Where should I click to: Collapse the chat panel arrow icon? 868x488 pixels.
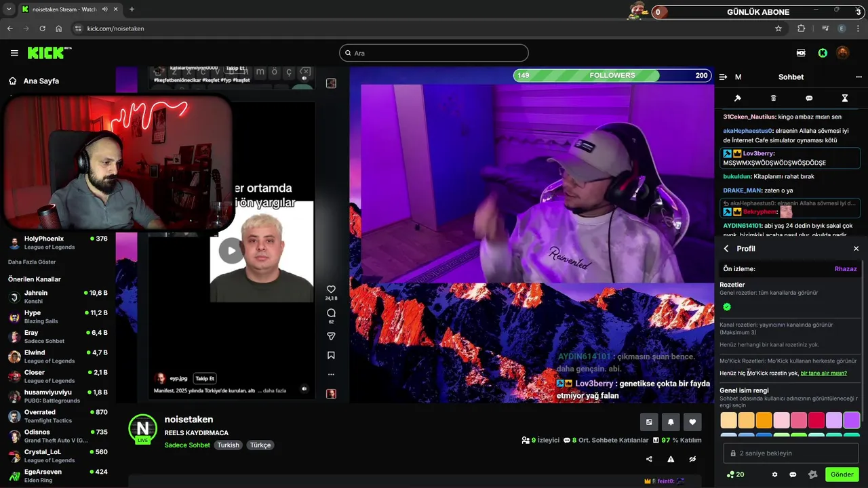723,77
